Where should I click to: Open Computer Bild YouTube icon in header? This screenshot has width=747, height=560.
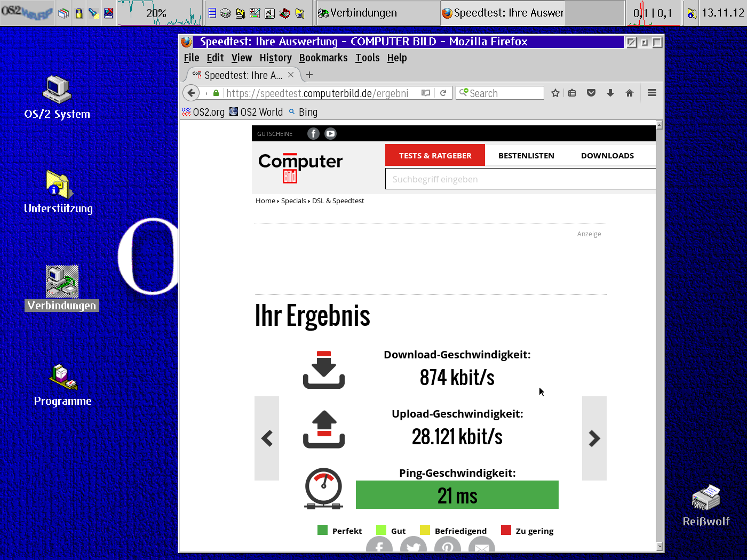[x=330, y=134]
